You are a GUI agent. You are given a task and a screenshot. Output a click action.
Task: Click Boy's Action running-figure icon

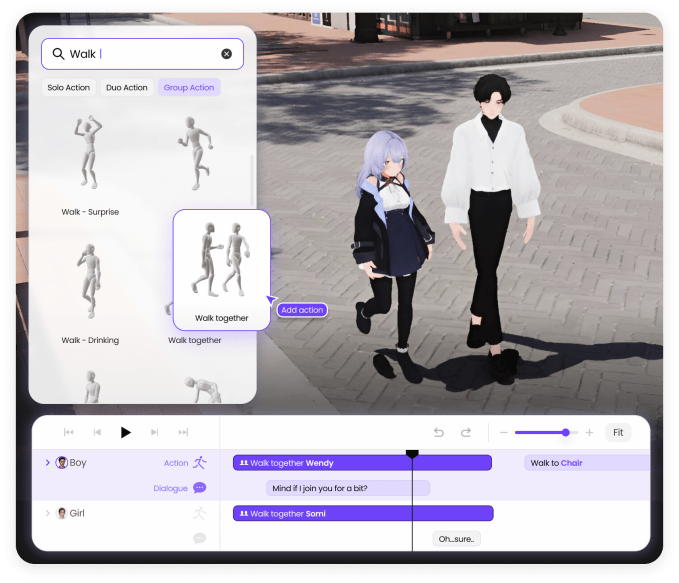point(200,463)
